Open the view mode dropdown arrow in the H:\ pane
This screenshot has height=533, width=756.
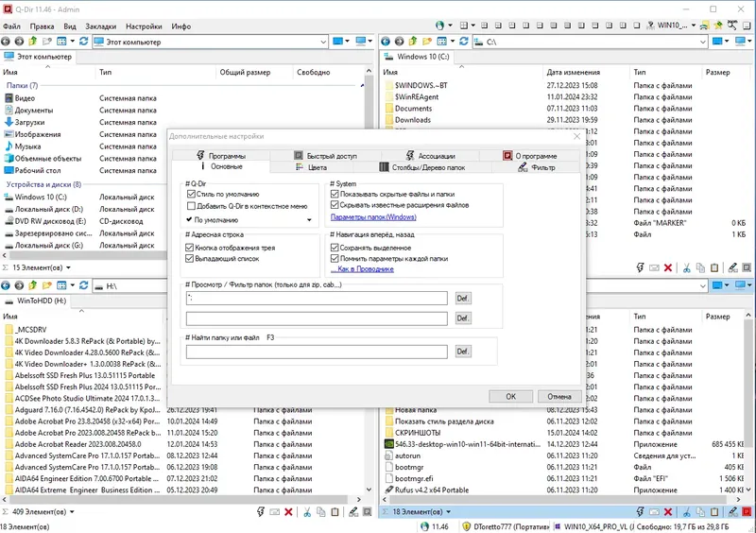tap(73, 285)
